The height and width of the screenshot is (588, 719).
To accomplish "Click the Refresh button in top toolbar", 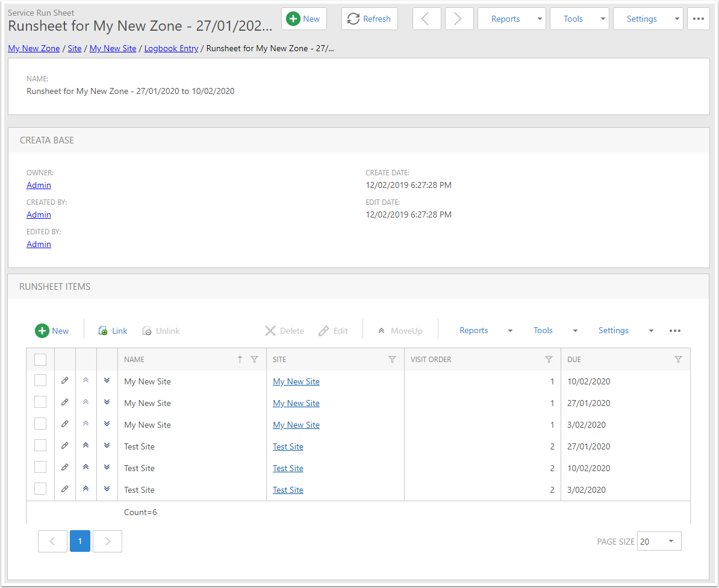I will point(370,19).
